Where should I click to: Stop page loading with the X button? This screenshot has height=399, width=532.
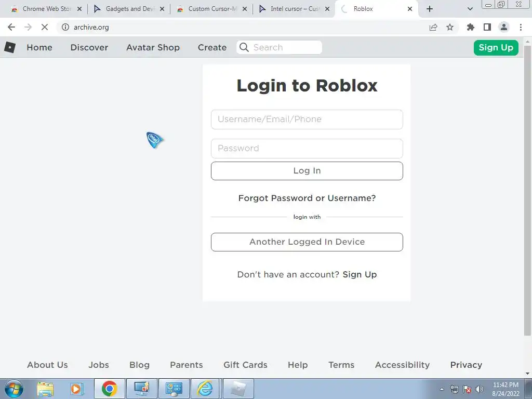[45, 27]
